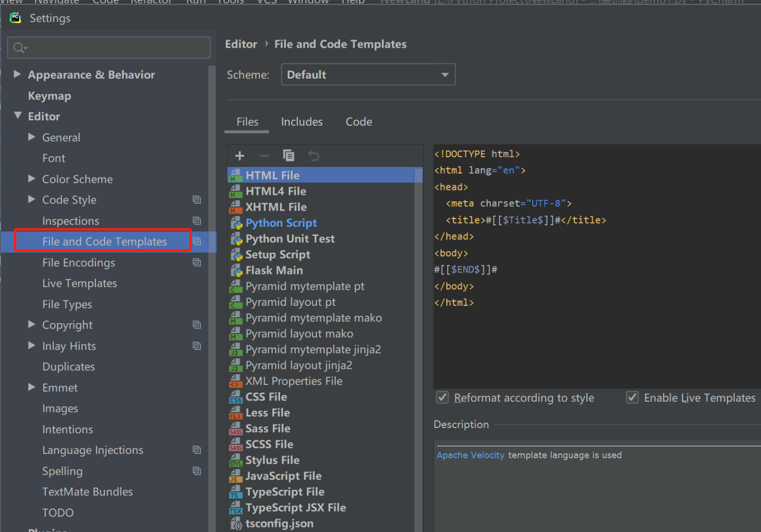Open Live Templates settings page
This screenshot has height=532, width=761.
pyautogui.click(x=80, y=283)
